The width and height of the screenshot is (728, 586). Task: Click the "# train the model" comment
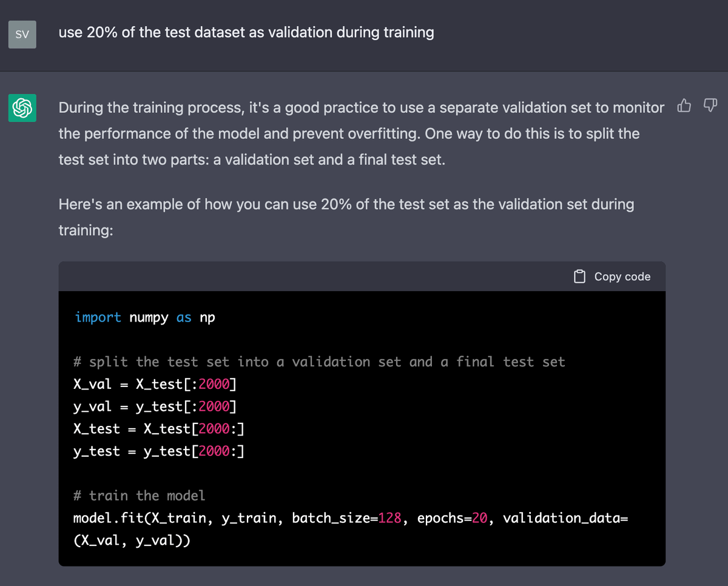(139, 496)
